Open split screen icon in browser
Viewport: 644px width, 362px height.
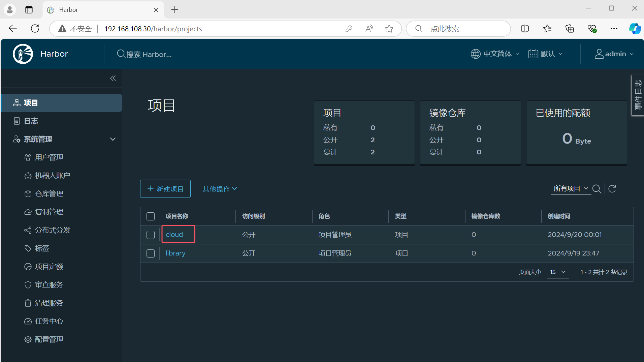pyautogui.click(x=525, y=29)
